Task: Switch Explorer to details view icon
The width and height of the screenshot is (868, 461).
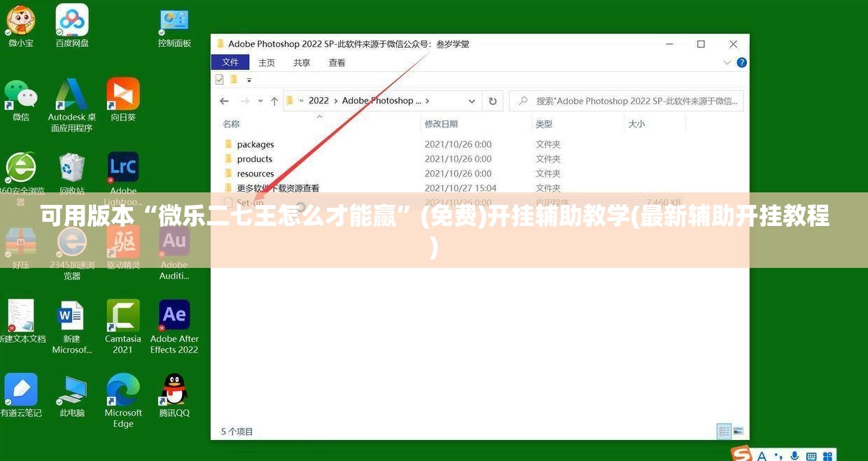Action: 724,432
